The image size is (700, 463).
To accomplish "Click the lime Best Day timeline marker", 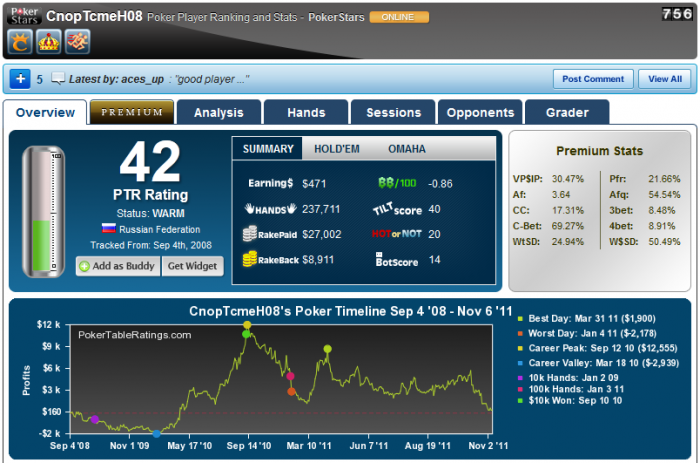I will (x=328, y=349).
